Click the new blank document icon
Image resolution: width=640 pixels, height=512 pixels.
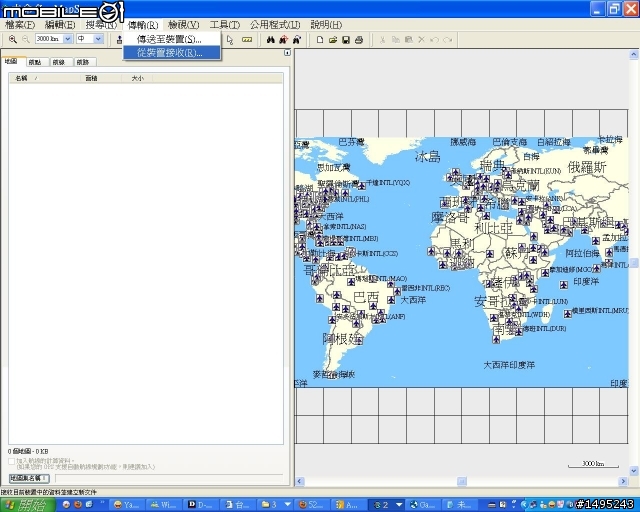click(320, 40)
